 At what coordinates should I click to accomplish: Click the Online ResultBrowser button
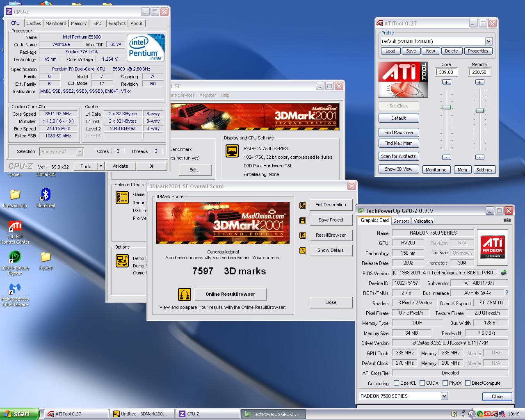(230, 294)
